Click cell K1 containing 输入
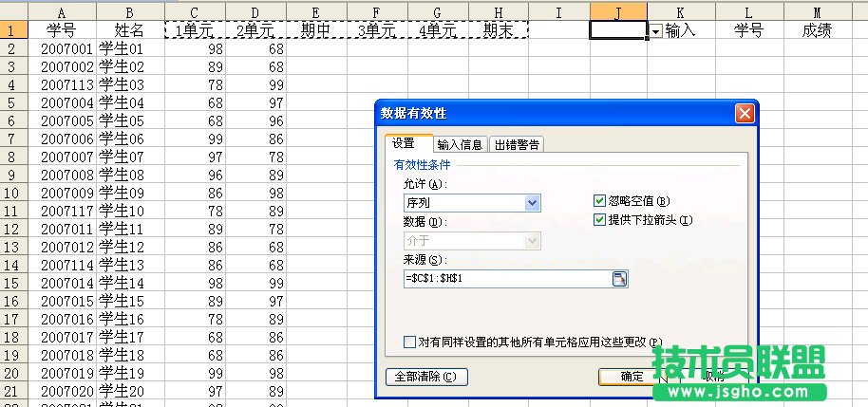 (x=681, y=30)
